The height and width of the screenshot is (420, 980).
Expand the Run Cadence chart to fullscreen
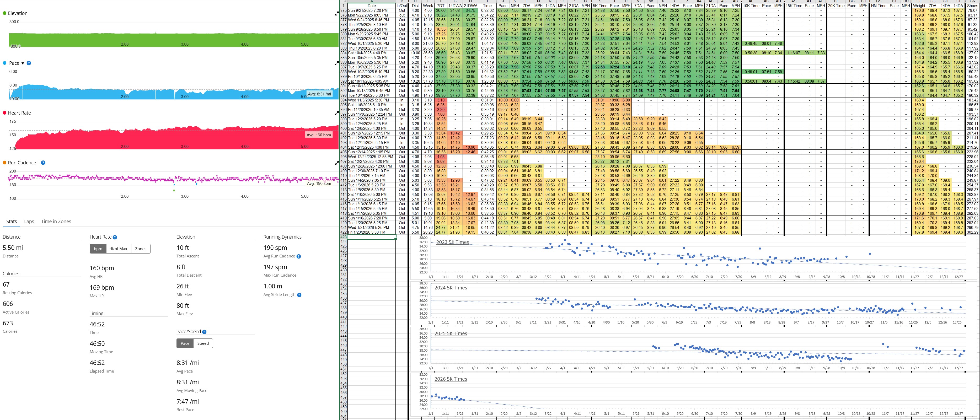(336, 163)
